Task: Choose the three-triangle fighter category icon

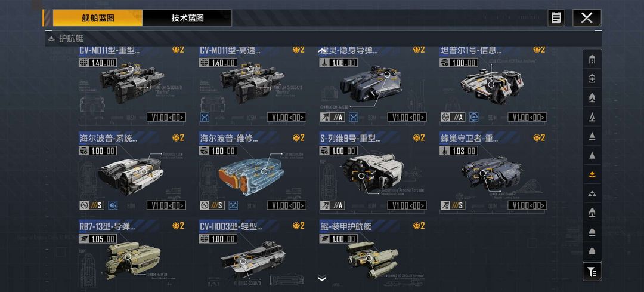Action: point(592,193)
